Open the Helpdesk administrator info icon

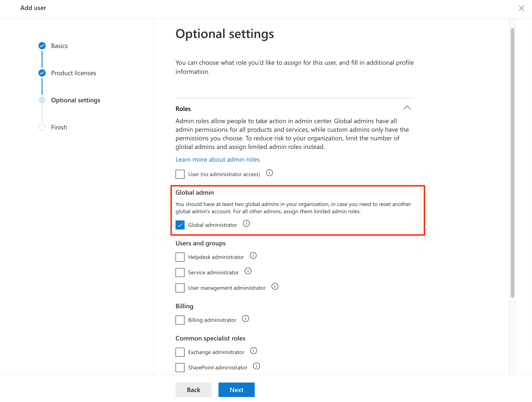[253, 256]
